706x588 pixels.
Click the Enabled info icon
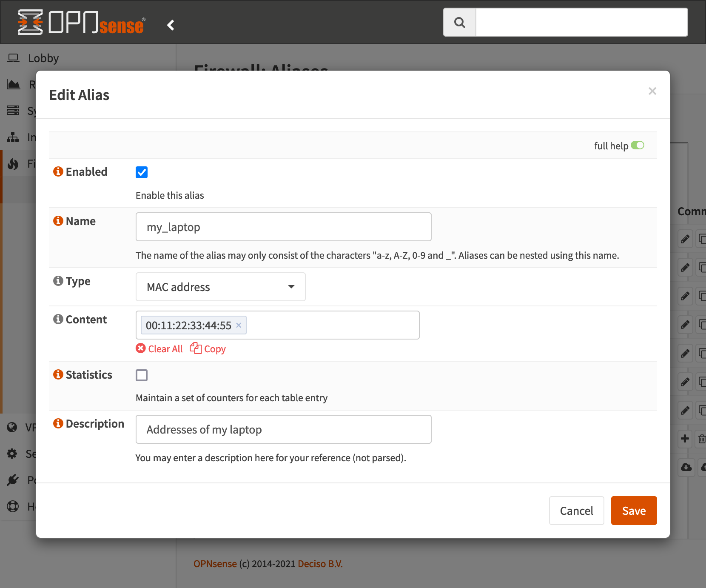click(x=58, y=171)
